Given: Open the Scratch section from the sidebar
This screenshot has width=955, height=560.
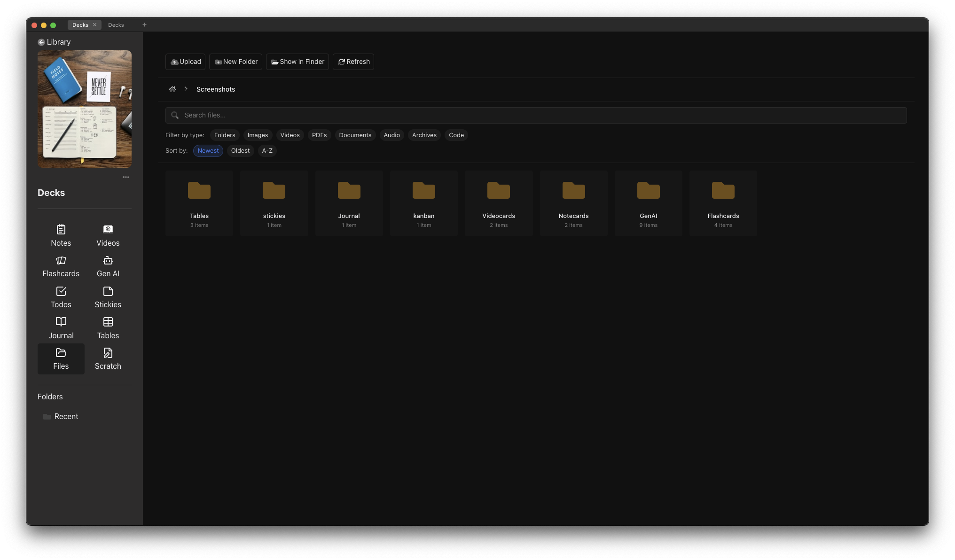Looking at the screenshot, I should coord(108,359).
